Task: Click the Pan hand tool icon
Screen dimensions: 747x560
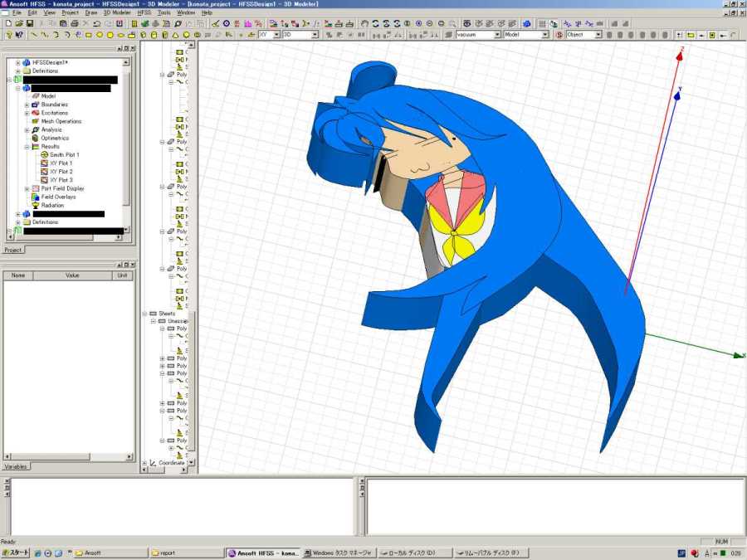Action: pos(364,23)
